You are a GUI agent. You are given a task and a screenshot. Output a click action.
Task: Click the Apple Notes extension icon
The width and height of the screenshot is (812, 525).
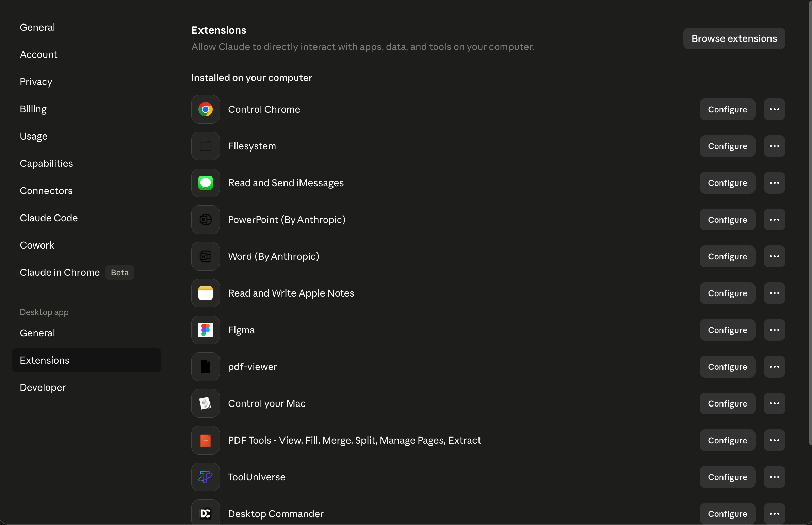tap(206, 293)
